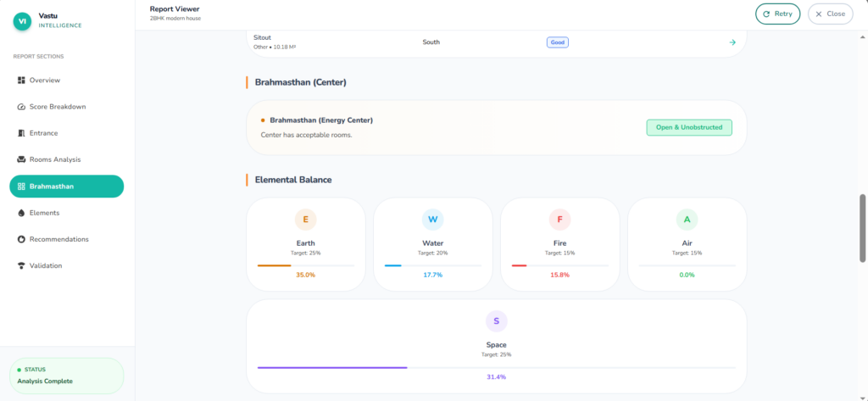
Task: Open the Recommendations section
Action: pyautogui.click(x=58, y=239)
